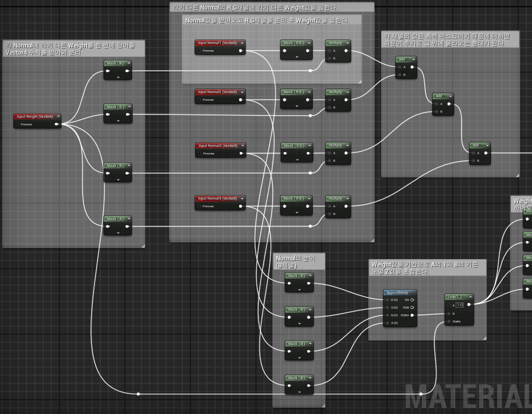532x414 pixels.
Task: Click the Input Weight node's white output pin
Action: point(57,124)
